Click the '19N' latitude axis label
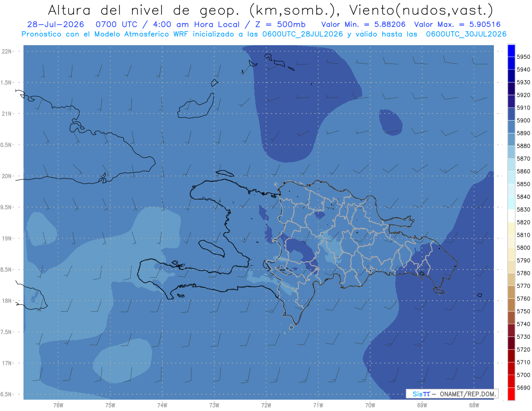This screenshot has height=411, width=532. pos(6,239)
